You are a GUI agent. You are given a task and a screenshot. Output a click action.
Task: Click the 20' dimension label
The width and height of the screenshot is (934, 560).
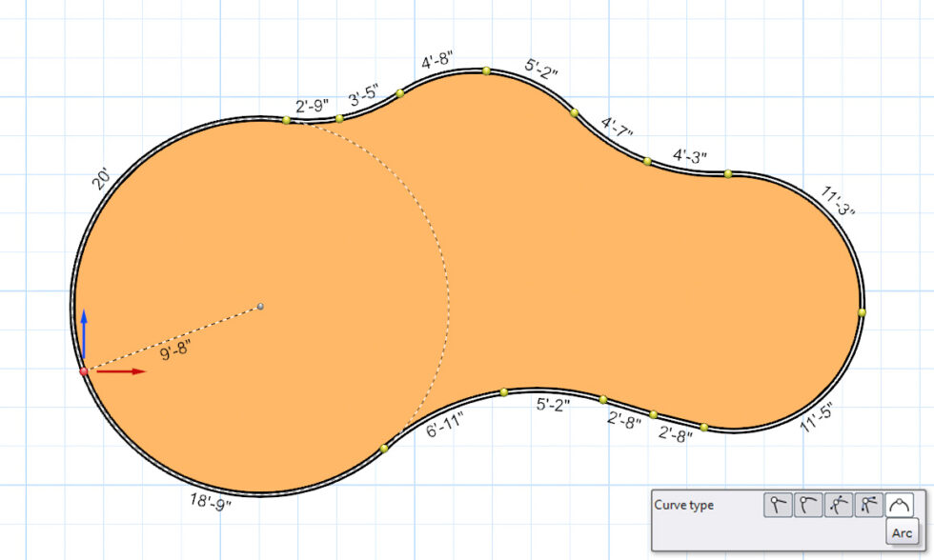pyautogui.click(x=102, y=179)
